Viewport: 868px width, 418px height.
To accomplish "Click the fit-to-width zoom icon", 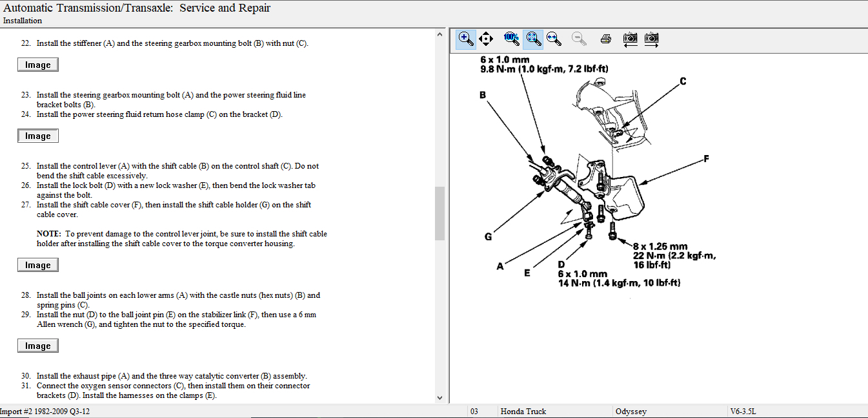I will [554, 39].
